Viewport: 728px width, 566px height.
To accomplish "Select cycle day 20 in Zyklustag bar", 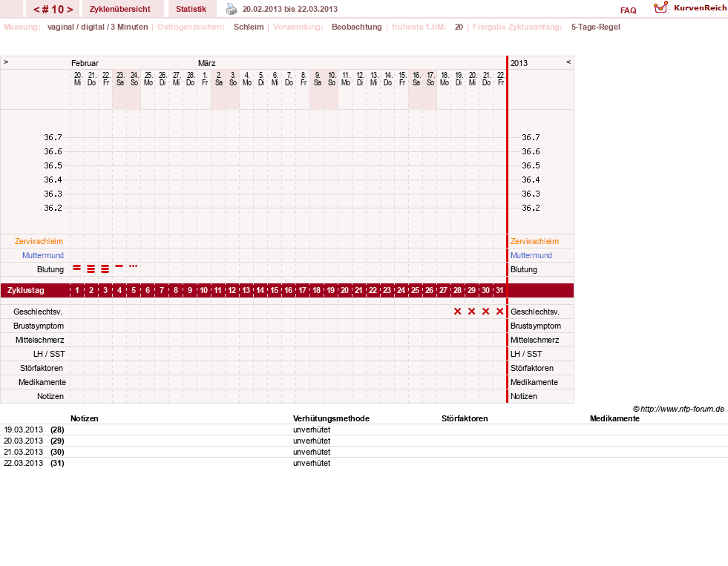I will (x=344, y=291).
